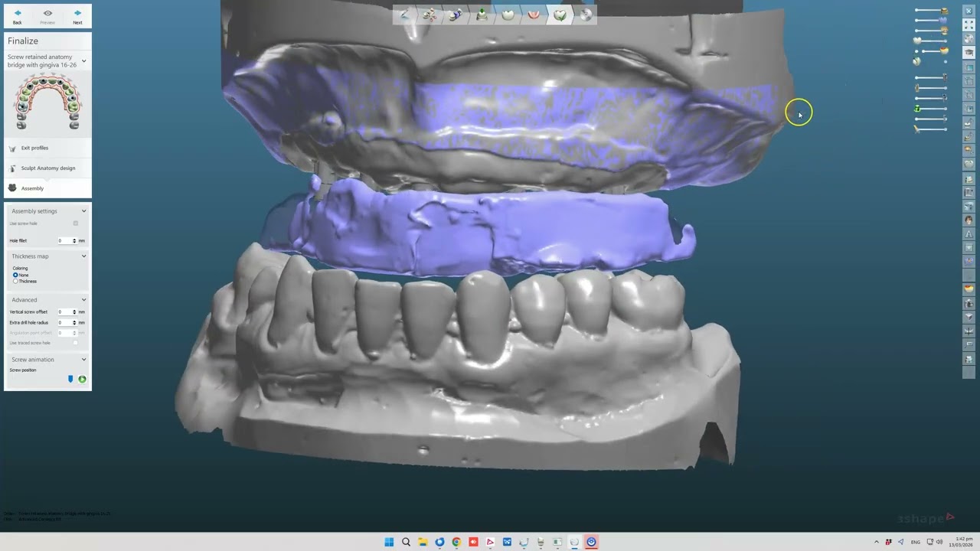Select the scattered parts workflow step icon
This screenshot has width=980, height=551.
pos(430,15)
